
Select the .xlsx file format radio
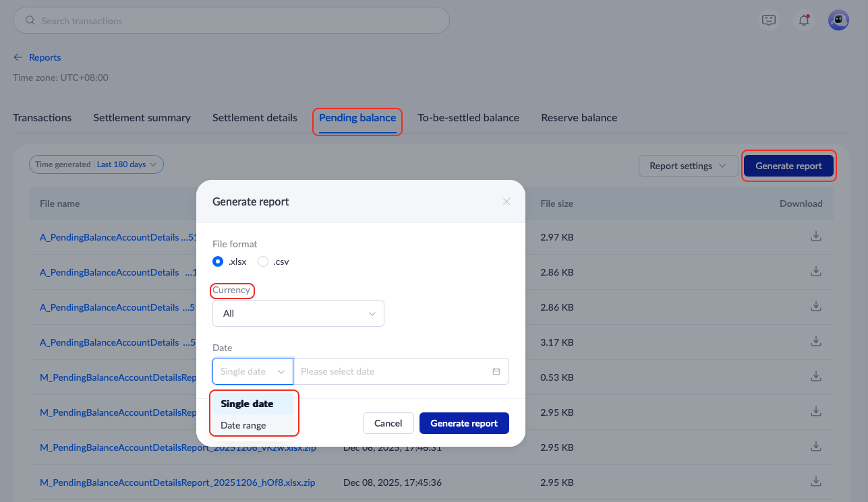click(218, 261)
